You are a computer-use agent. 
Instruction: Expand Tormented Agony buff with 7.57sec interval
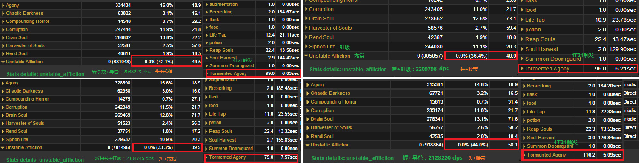207,157
